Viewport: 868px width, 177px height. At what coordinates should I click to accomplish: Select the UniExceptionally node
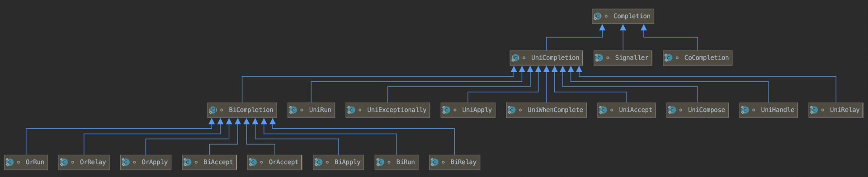[388, 110]
